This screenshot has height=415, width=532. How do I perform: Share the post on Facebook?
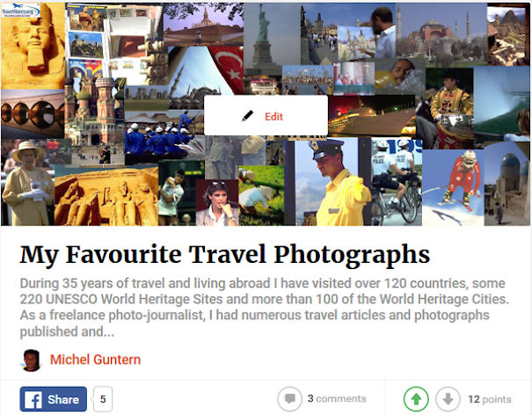tap(54, 399)
